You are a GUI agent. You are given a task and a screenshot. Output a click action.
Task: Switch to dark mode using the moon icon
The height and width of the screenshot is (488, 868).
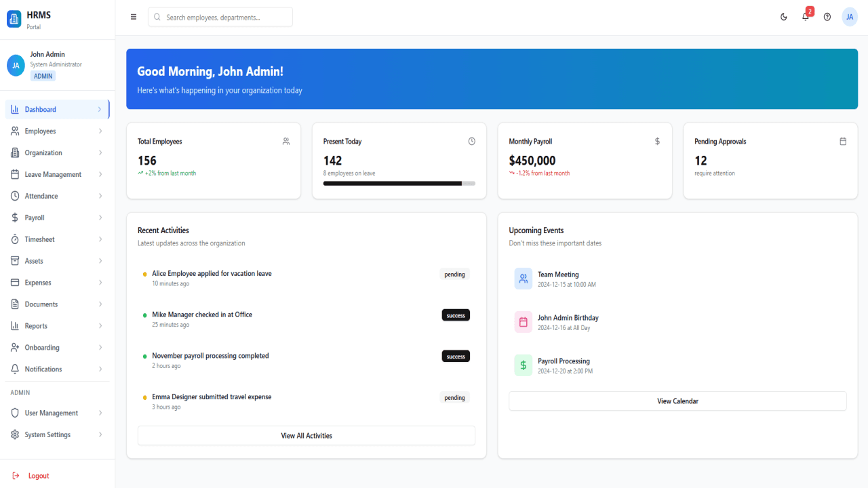(784, 17)
